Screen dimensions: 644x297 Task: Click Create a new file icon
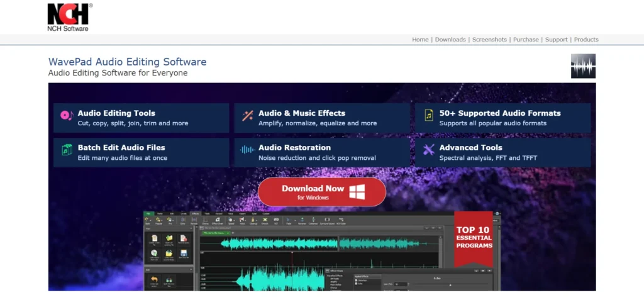coord(155,238)
